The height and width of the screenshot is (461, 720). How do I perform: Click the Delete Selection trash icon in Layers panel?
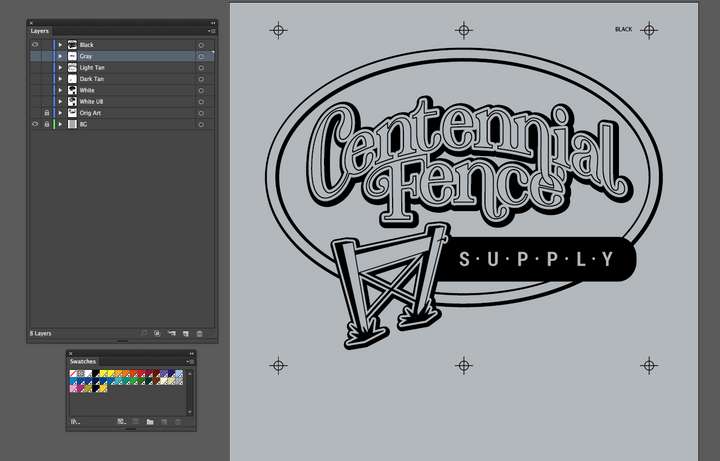pos(199,333)
